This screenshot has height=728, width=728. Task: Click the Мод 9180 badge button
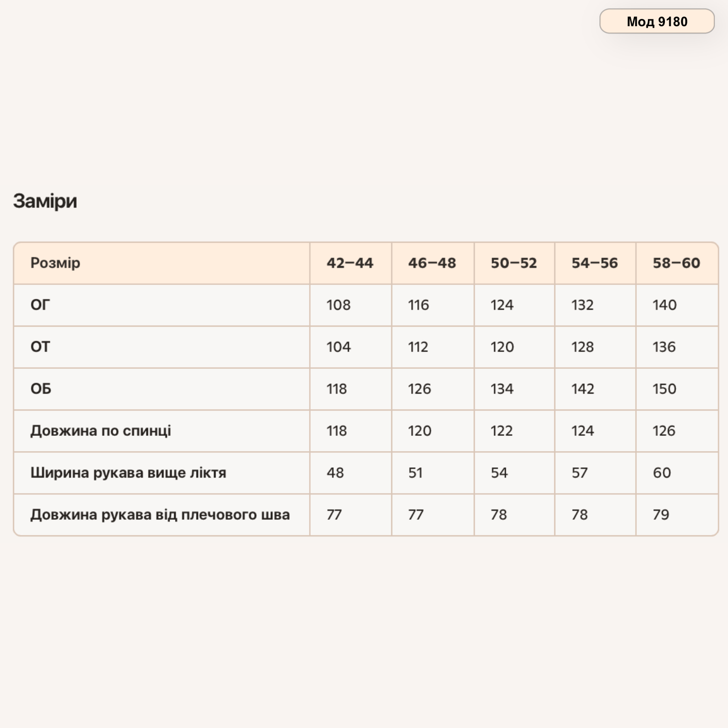(x=657, y=21)
